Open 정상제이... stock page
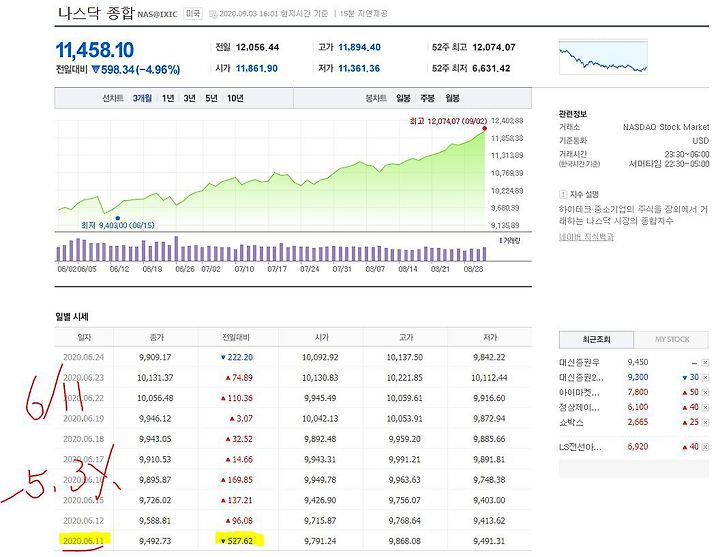 point(579,407)
